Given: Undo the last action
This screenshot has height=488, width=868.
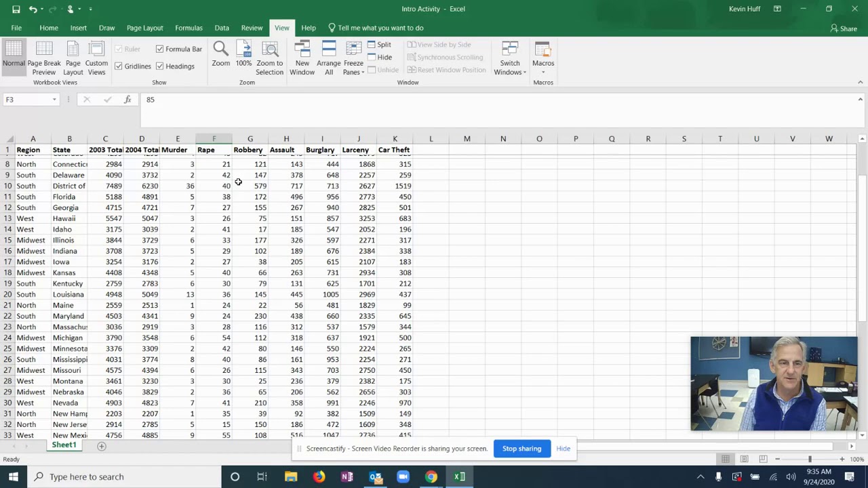Looking at the screenshot, I should click(x=33, y=9).
